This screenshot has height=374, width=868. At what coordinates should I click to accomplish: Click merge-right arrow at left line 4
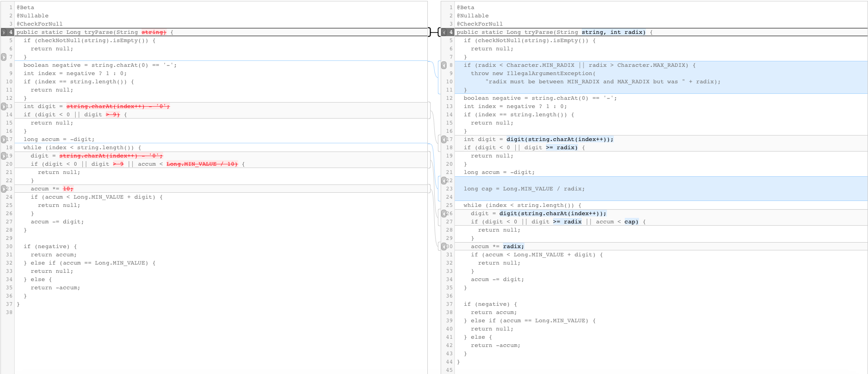(4, 33)
